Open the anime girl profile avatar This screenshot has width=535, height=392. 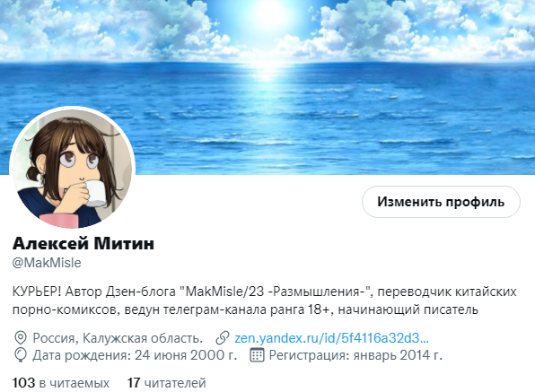73,169
